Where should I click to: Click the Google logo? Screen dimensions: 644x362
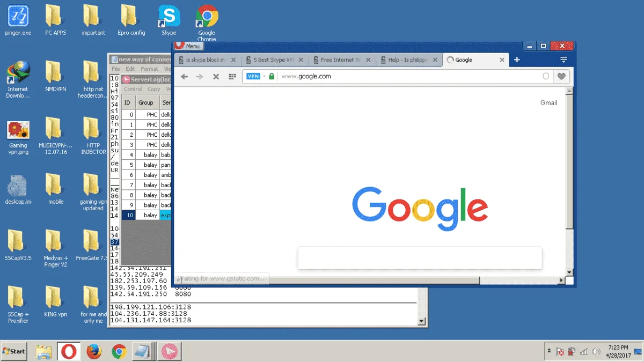[420, 208]
